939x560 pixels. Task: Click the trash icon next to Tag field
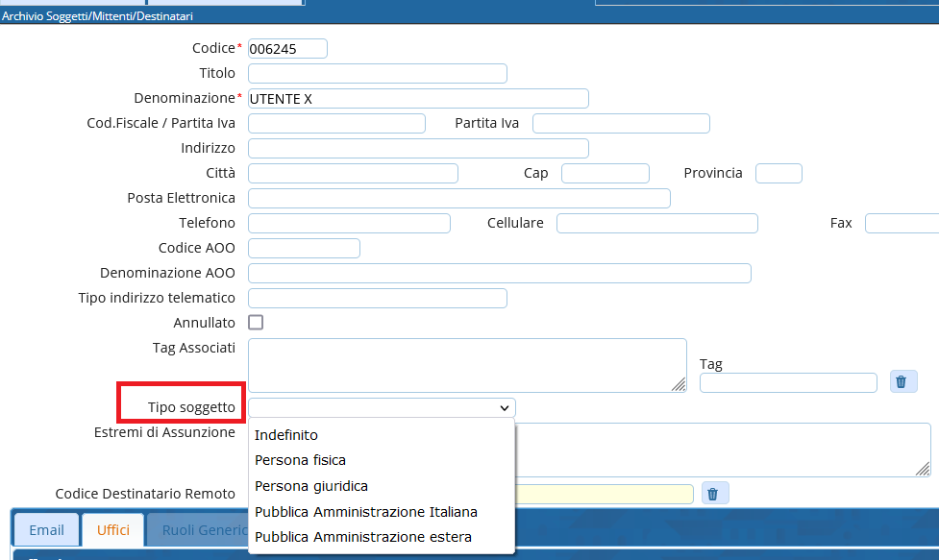point(903,382)
